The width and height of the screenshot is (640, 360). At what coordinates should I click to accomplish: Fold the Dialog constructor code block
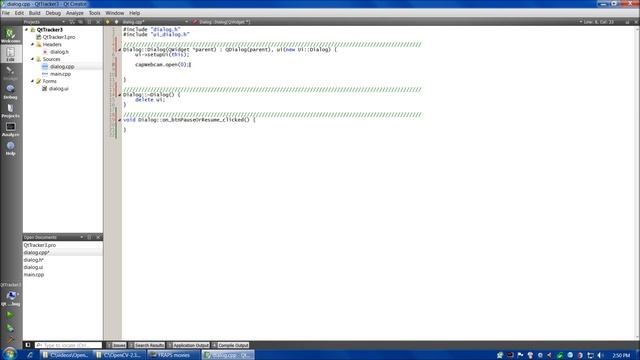[120, 50]
